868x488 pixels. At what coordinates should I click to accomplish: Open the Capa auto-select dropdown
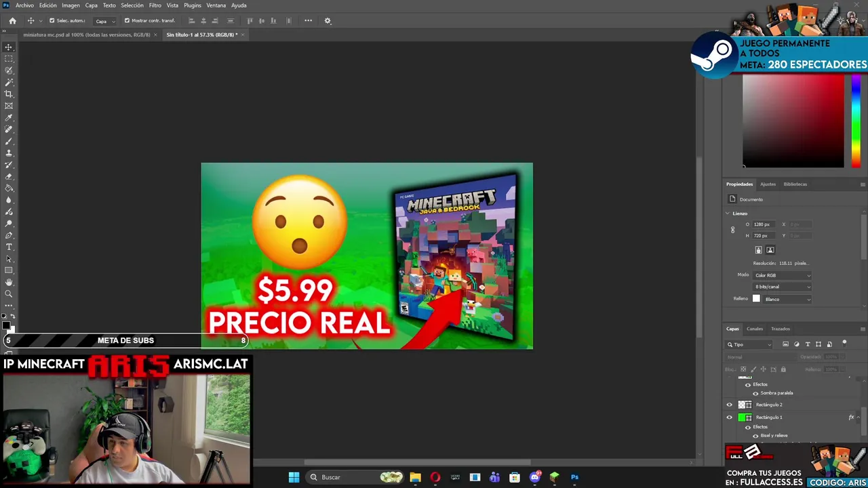pyautogui.click(x=105, y=21)
